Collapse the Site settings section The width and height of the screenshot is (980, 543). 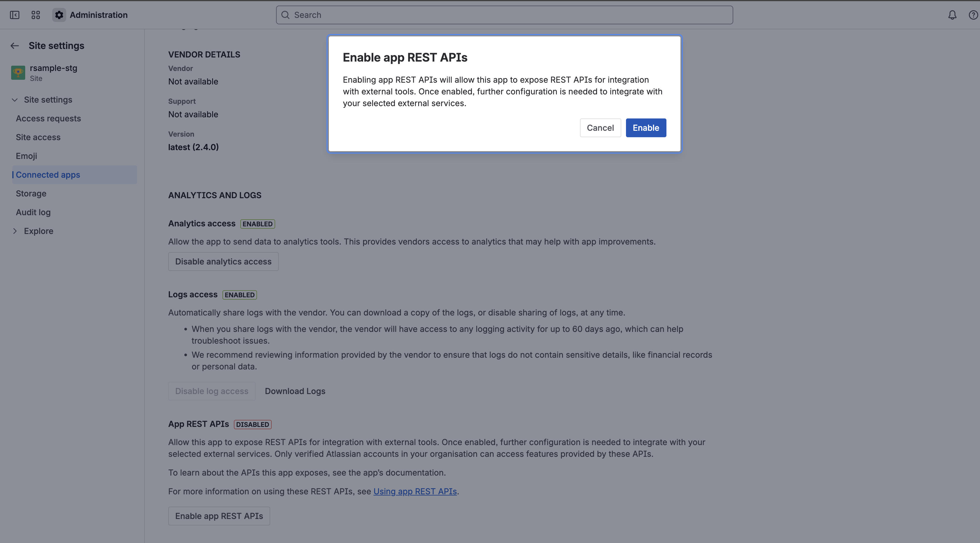[15, 100]
